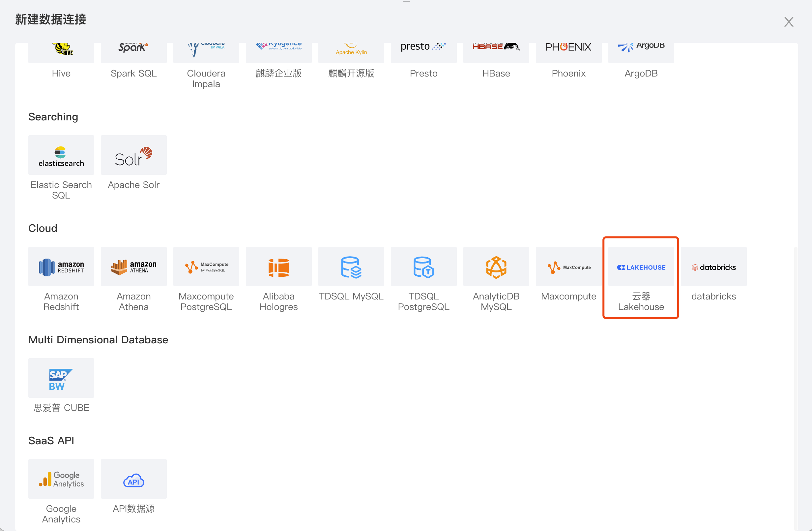Select the TDSQL PostgreSQL icon
This screenshot has width=812, height=531.
[x=423, y=267]
